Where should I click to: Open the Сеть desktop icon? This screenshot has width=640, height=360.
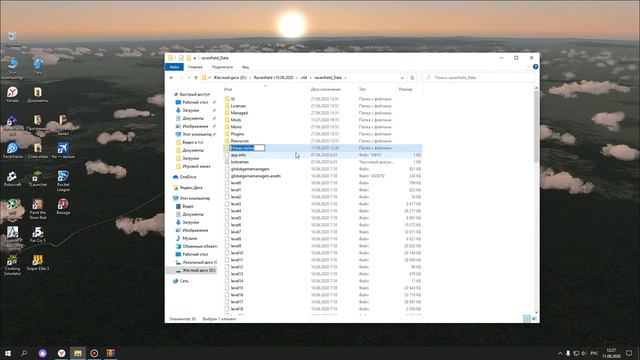point(38,67)
